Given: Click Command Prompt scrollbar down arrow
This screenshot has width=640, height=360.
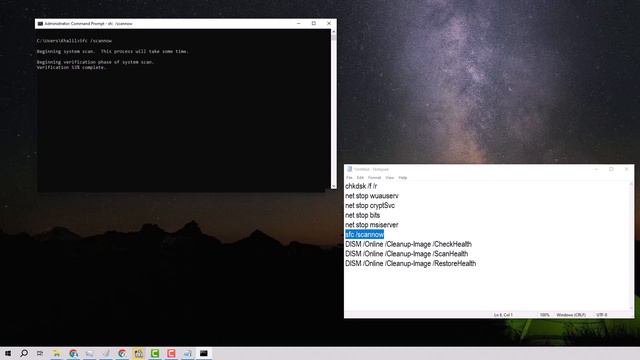Looking at the screenshot, I should 333,186.
